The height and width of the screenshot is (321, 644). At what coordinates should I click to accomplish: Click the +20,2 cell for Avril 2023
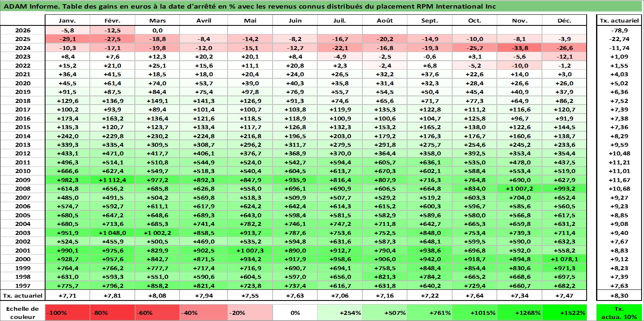[203, 57]
